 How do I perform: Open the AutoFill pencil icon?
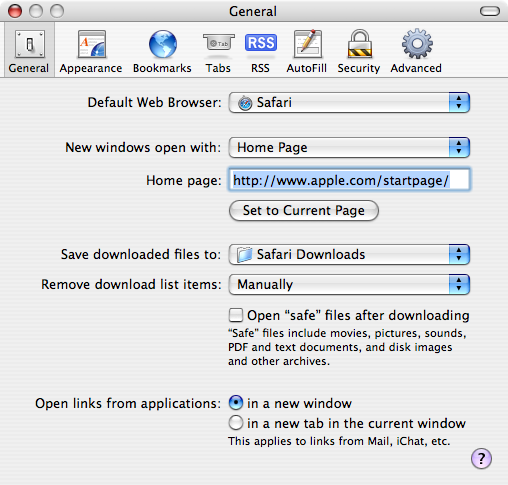(307, 44)
